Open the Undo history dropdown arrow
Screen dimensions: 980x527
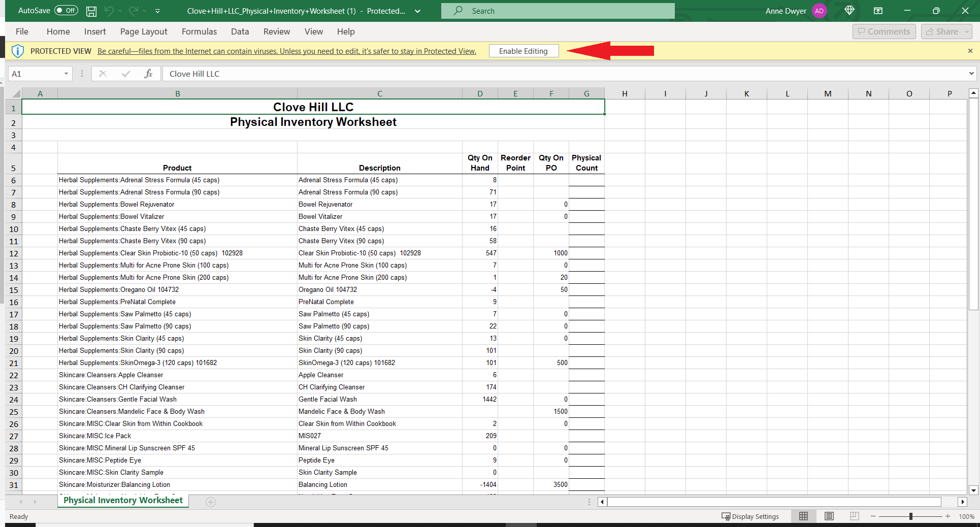pyautogui.click(x=120, y=11)
